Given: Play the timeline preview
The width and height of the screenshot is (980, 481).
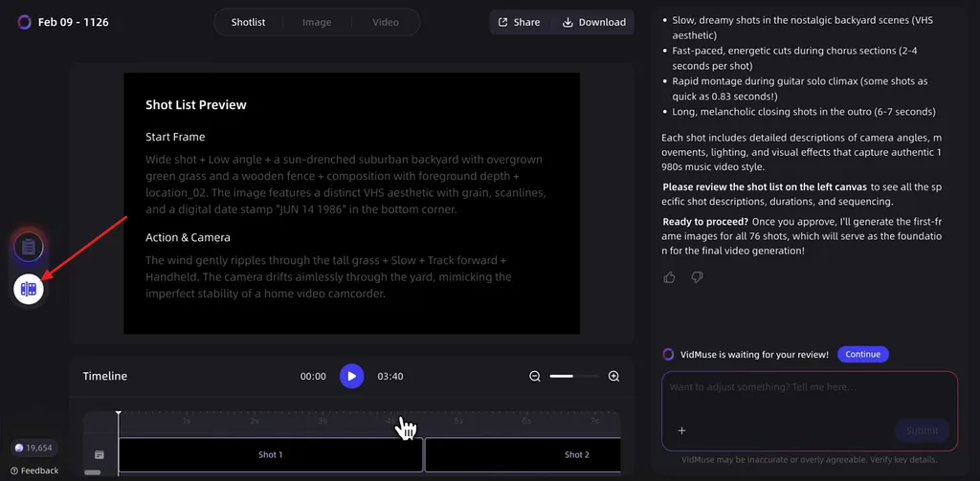Looking at the screenshot, I should click(352, 376).
